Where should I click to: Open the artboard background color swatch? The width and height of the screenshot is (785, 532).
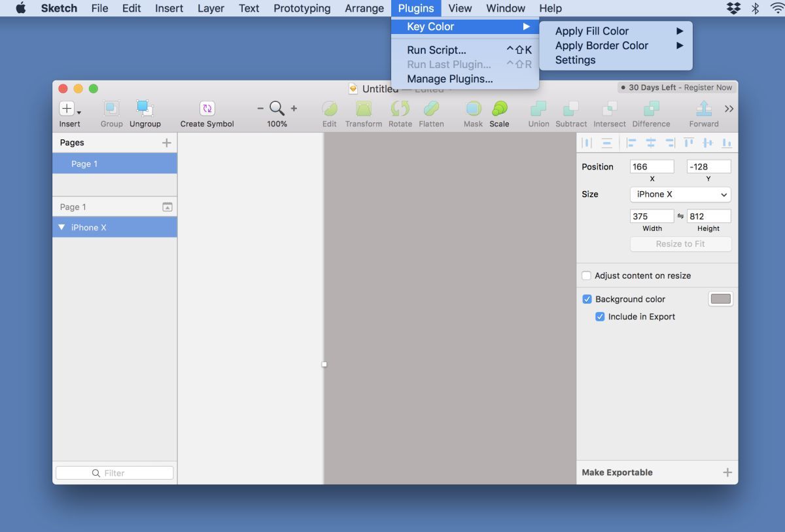click(x=721, y=299)
